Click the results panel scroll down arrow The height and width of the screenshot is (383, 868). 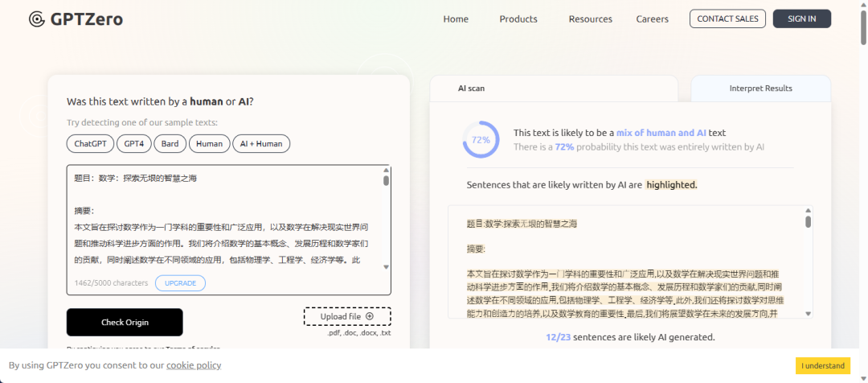[809, 314]
